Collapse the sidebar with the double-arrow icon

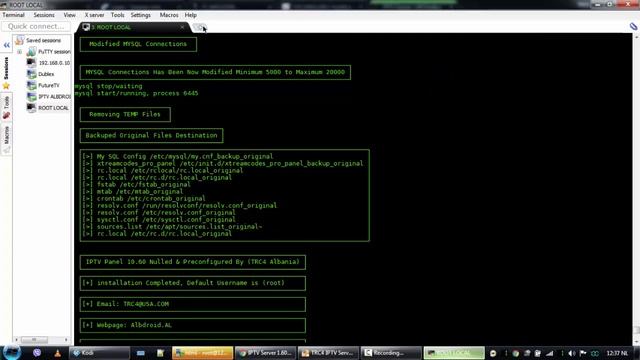pyautogui.click(x=7, y=45)
